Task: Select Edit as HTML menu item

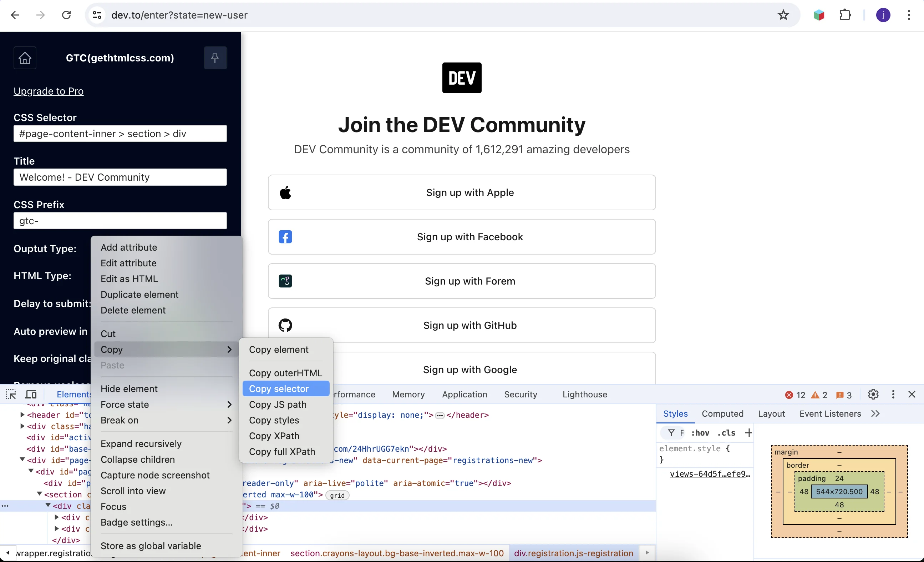Action: pos(167,279)
